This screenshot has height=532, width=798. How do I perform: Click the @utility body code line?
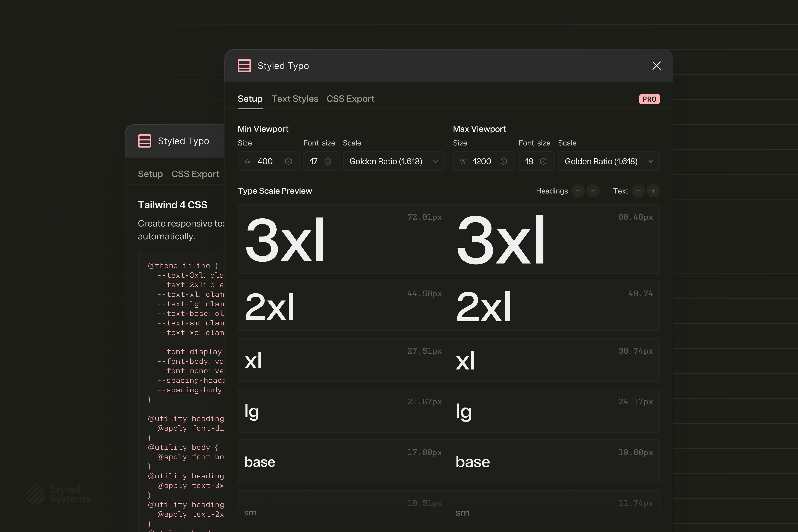click(x=183, y=447)
